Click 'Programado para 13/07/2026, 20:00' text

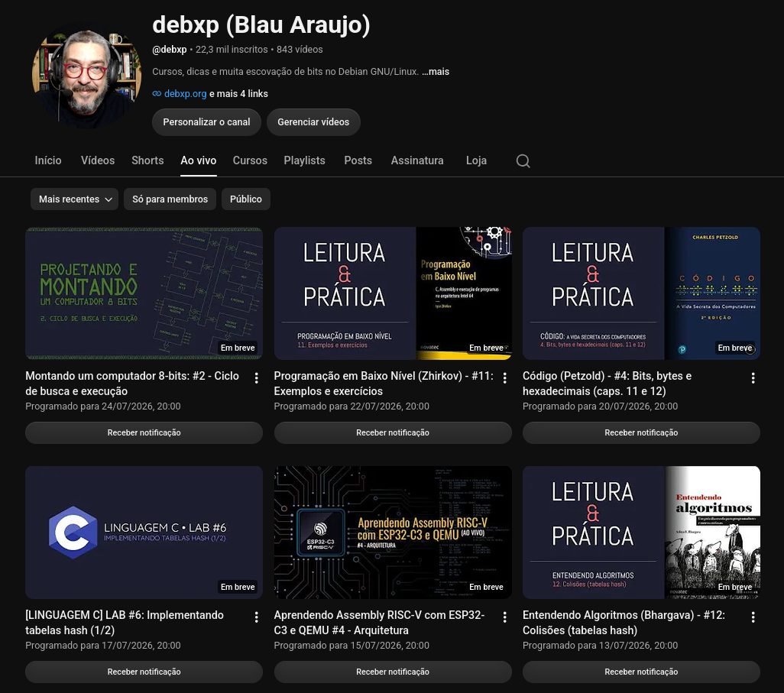coord(600,645)
